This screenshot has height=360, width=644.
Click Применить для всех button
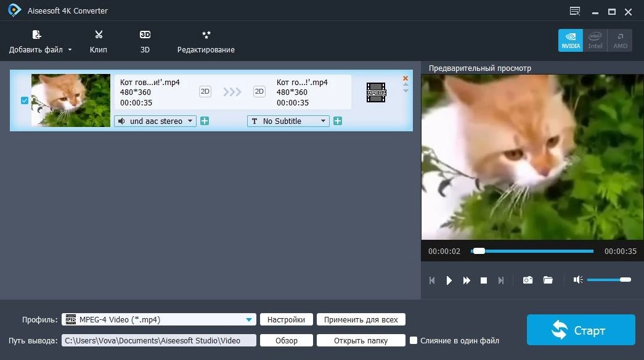[x=361, y=319]
